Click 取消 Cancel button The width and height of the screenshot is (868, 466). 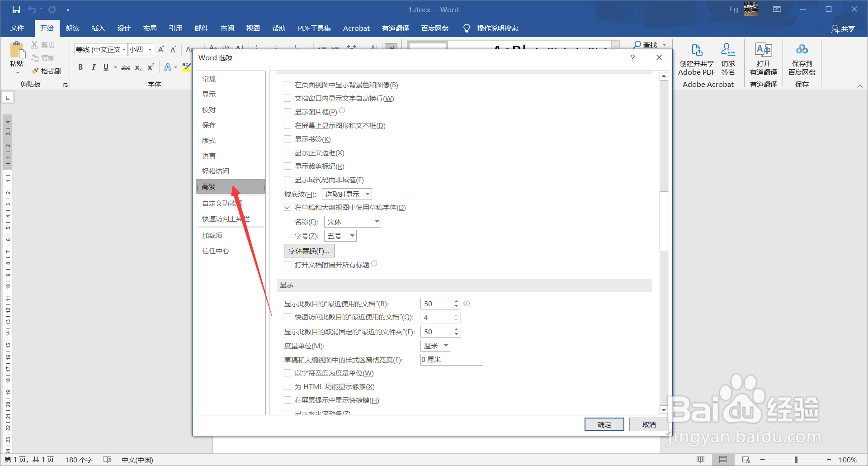pos(649,424)
